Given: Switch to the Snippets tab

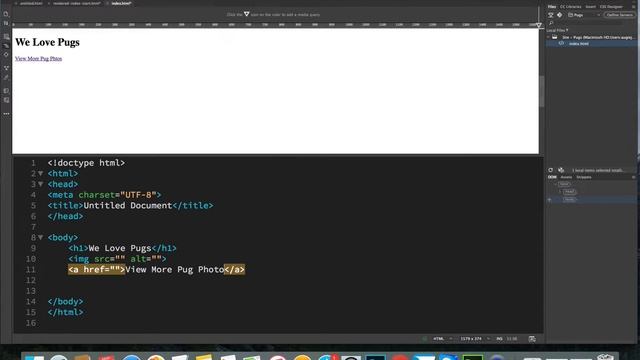Looking at the screenshot, I should click(x=584, y=177).
